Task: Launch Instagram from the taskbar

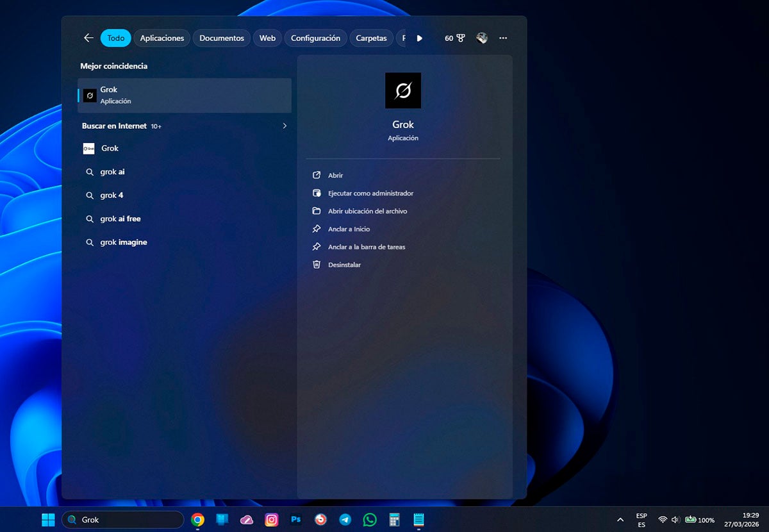Action: [271, 519]
